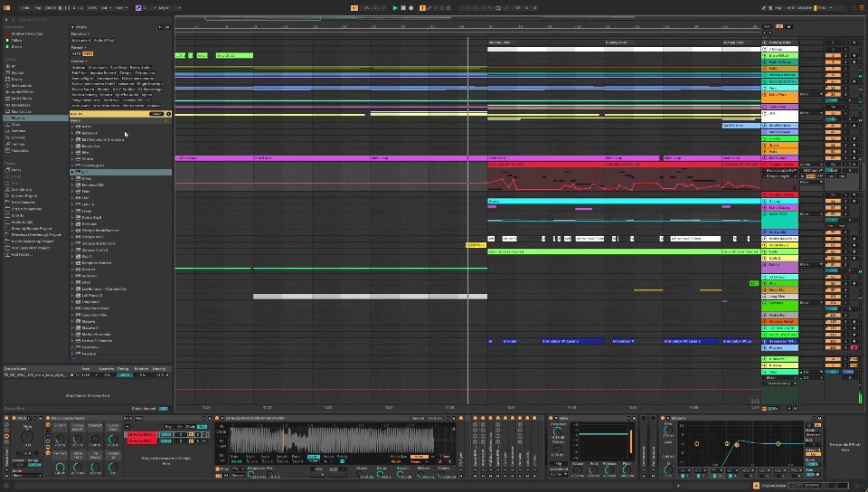This screenshot has width=868, height=492.
Task: Select Ableton Favourites collection in browser
Action: (x=26, y=33)
